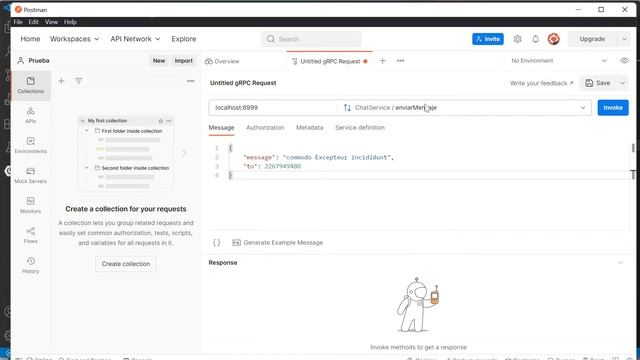Switch to the Overview tab
This screenshot has height=360, width=640.
[222, 61]
